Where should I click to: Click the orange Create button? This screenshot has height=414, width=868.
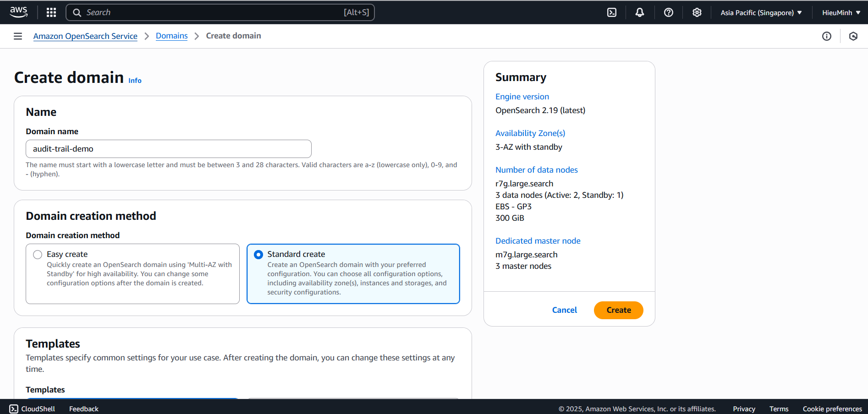[619, 310]
